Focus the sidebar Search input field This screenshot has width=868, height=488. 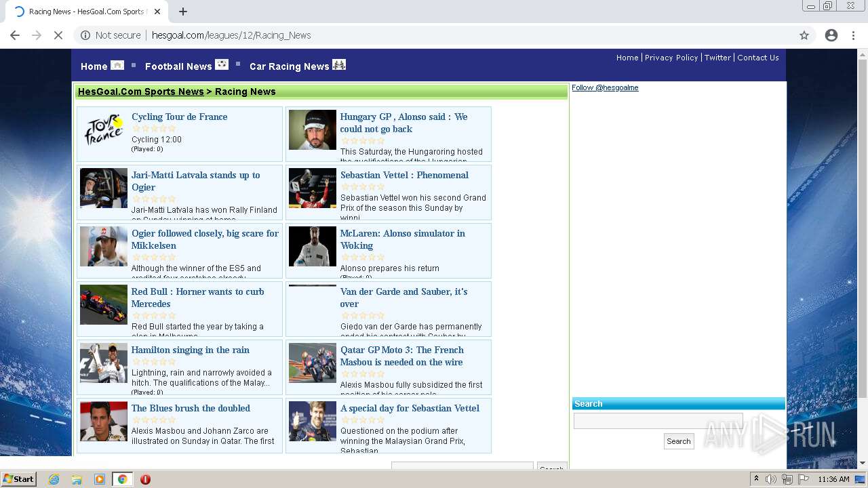coord(658,421)
